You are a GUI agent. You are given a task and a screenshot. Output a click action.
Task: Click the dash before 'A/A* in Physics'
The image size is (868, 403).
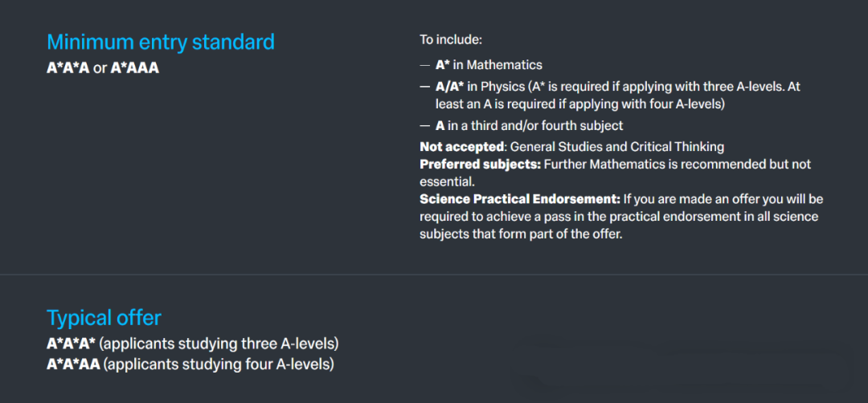[424, 87]
